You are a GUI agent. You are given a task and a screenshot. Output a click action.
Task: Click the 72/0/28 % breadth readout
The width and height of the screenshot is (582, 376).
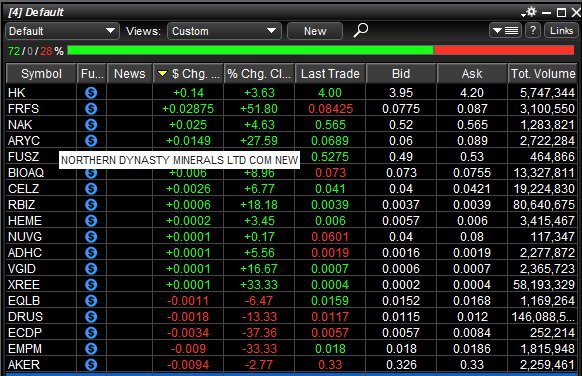point(36,50)
